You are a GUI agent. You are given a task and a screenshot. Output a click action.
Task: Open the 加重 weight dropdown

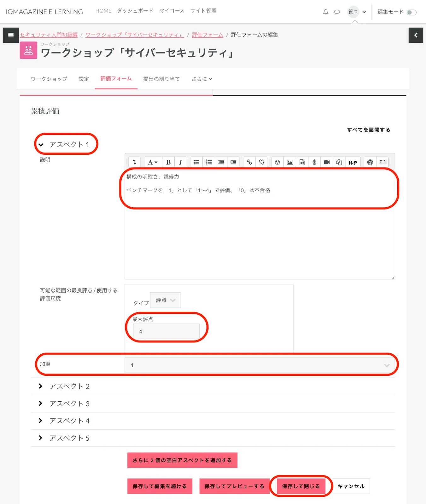pyautogui.click(x=260, y=365)
